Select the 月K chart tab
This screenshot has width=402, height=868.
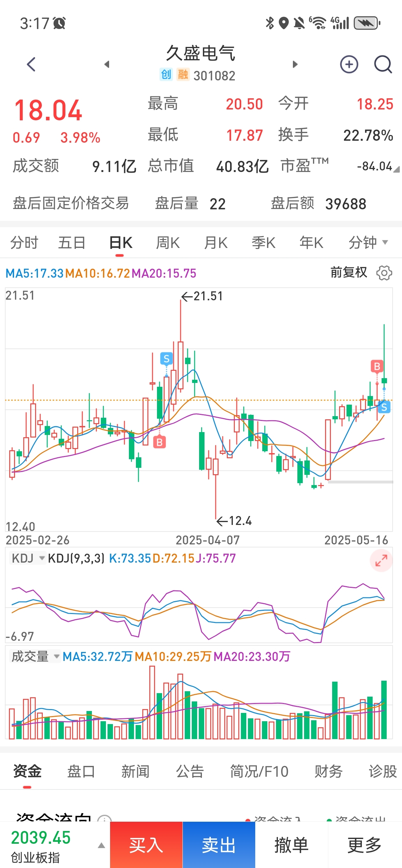click(216, 243)
